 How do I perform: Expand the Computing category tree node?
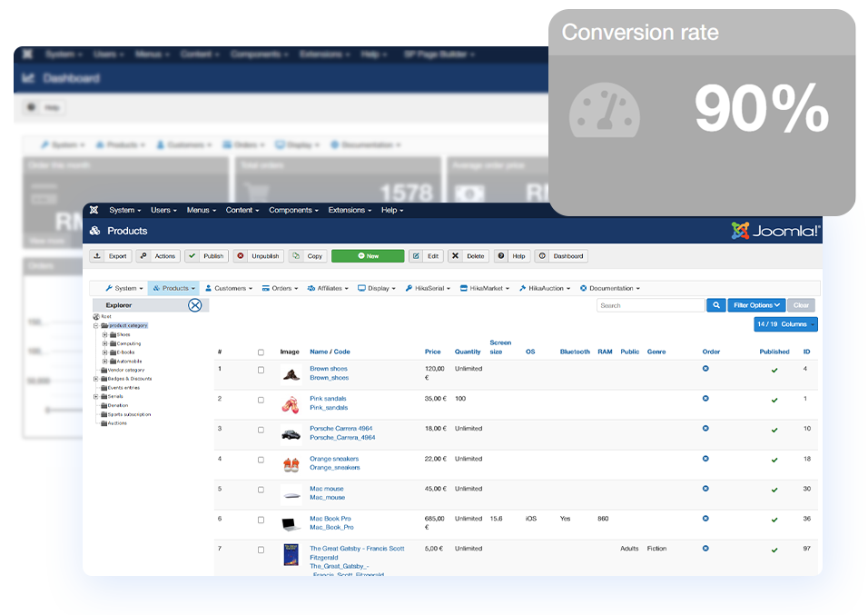pyautogui.click(x=104, y=343)
